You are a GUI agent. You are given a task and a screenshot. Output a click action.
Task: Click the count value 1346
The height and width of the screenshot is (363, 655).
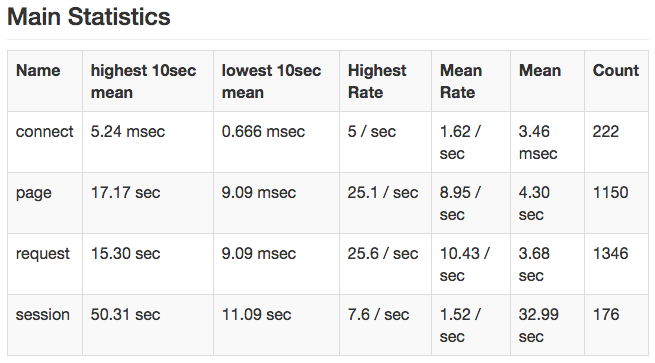[610, 254]
